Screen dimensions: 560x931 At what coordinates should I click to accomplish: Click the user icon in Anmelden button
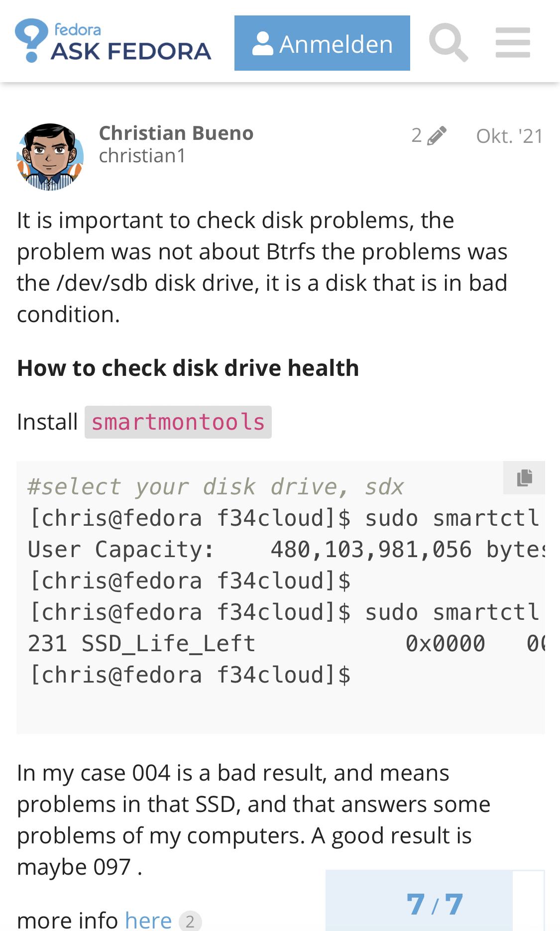(x=262, y=44)
